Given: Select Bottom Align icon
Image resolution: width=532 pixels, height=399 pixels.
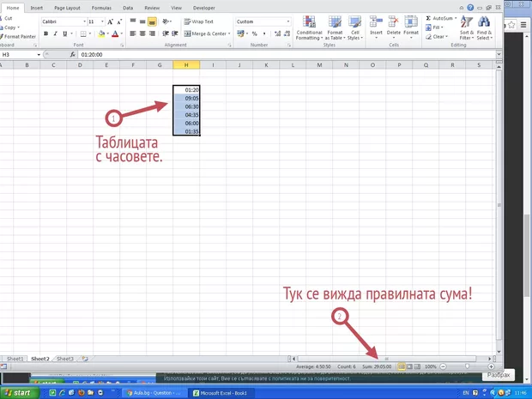Looking at the screenshot, I should pos(152,21).
